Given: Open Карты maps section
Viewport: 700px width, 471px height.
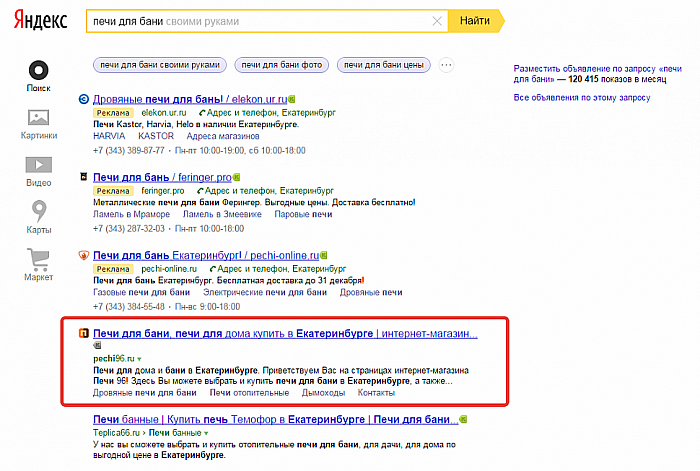Looking at the screenshot, I should pyautogui.click(x=39, y=217).
